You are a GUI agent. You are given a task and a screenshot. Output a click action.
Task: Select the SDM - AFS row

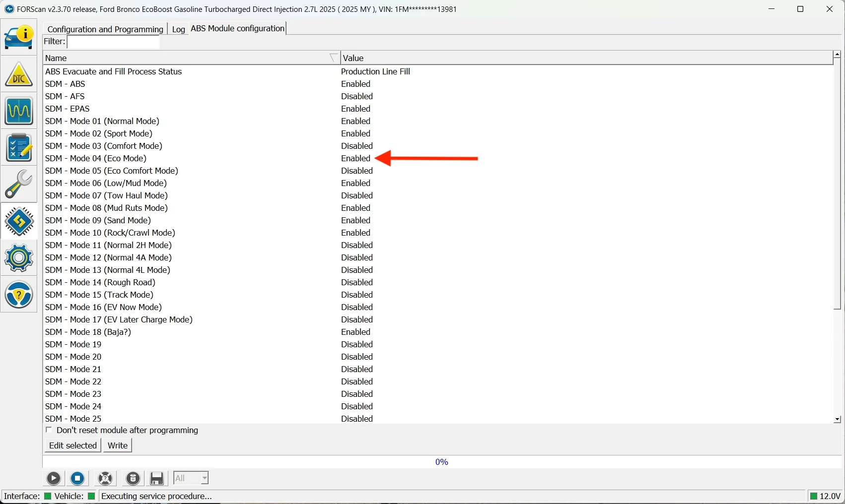(x=438, y=96)
